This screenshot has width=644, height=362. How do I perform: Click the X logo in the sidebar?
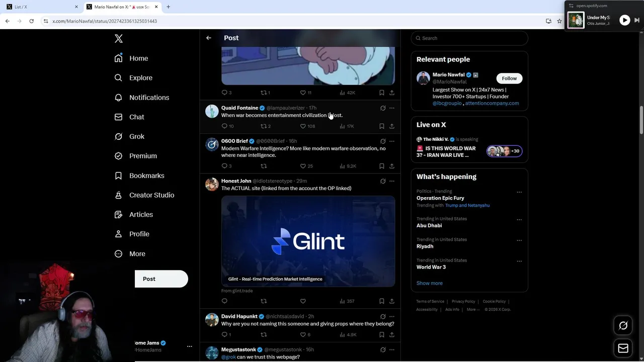[x=119, y=39]
